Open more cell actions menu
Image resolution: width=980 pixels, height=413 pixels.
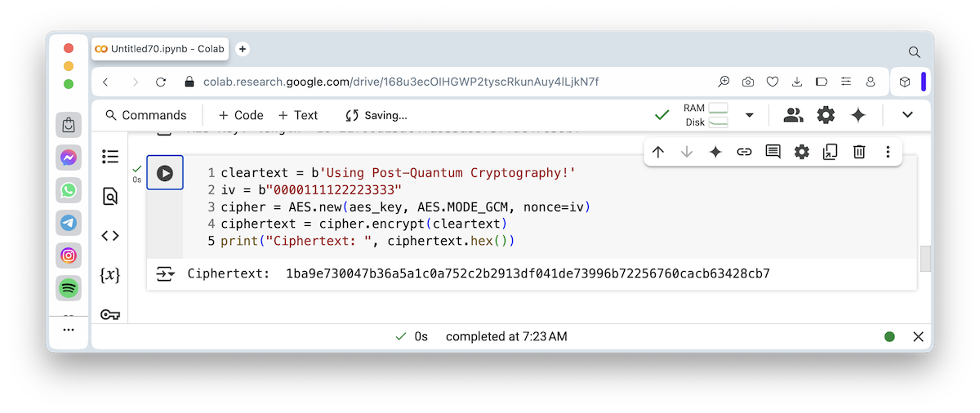coord(888,152)
